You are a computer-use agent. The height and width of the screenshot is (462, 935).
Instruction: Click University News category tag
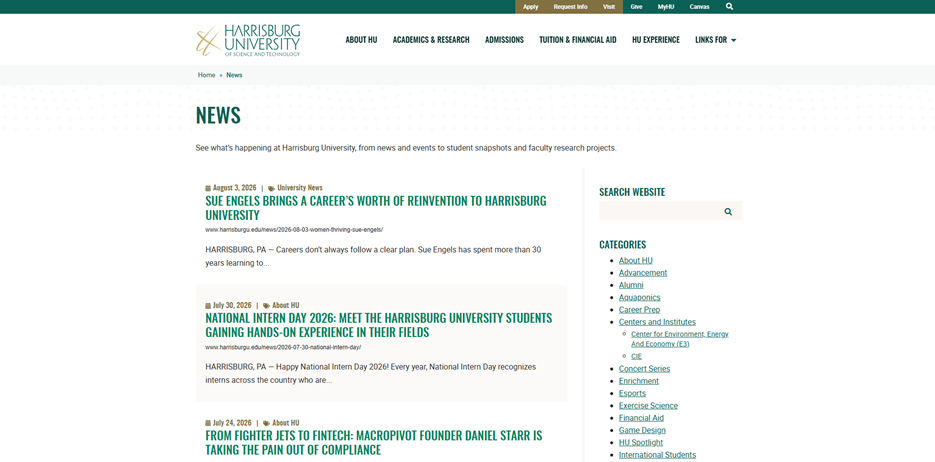click(300, 188)
